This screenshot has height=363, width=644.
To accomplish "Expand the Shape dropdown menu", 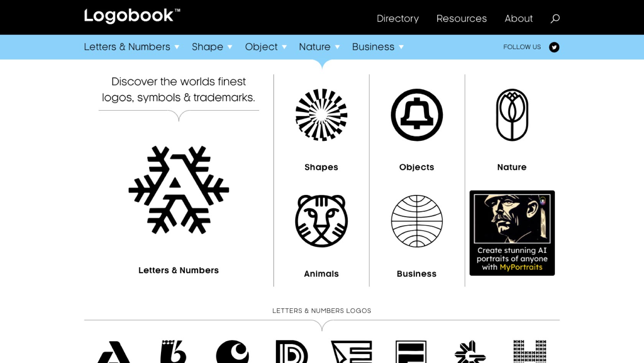I will click(x=212, y=47).
